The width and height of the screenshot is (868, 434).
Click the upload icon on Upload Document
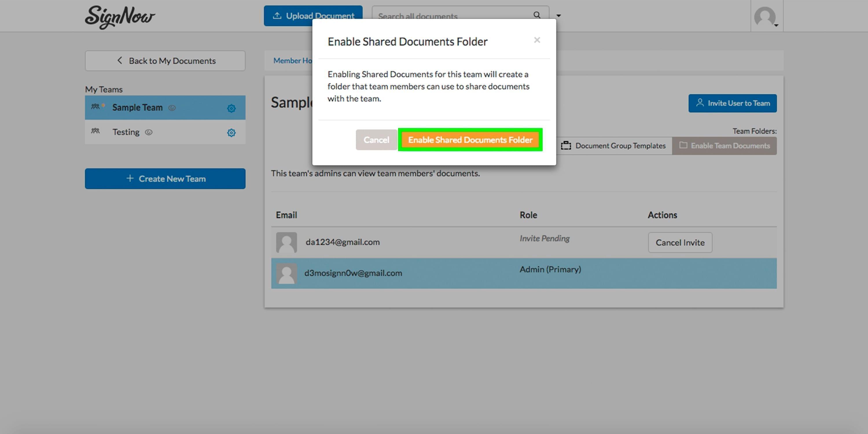click(277, 15)
